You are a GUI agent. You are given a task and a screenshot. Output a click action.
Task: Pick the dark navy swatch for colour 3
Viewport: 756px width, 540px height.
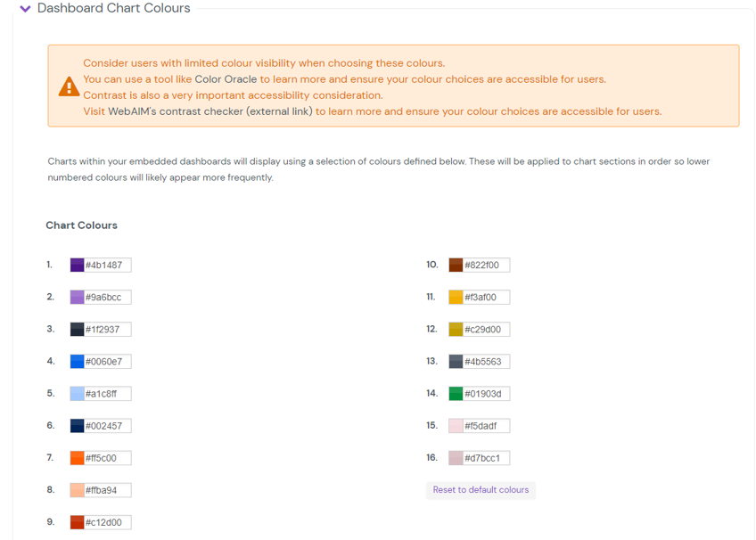(78, 330)
